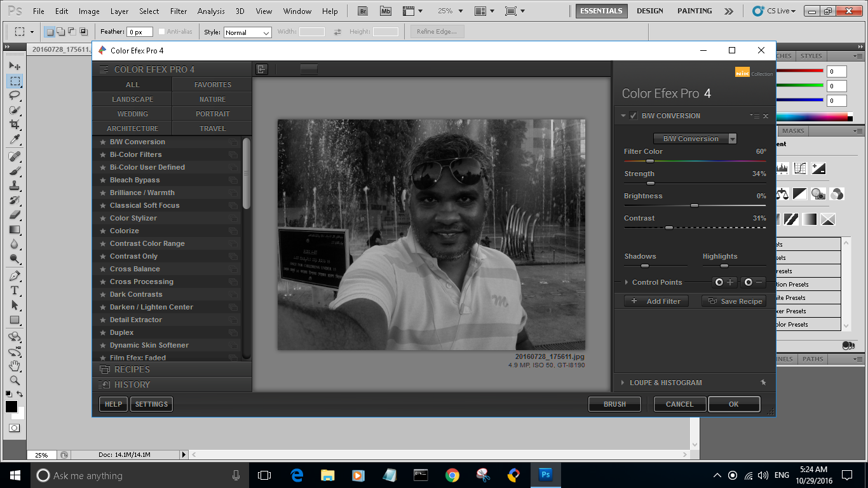Switch to the Portrait filter category

[212, 114]
